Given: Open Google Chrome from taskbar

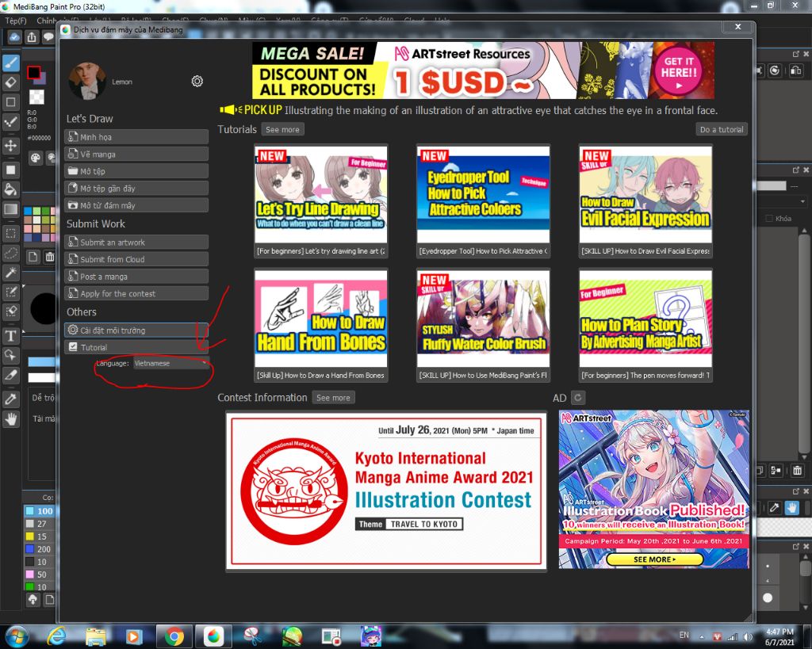Looking at the screenshot, I should coord(174,636).
